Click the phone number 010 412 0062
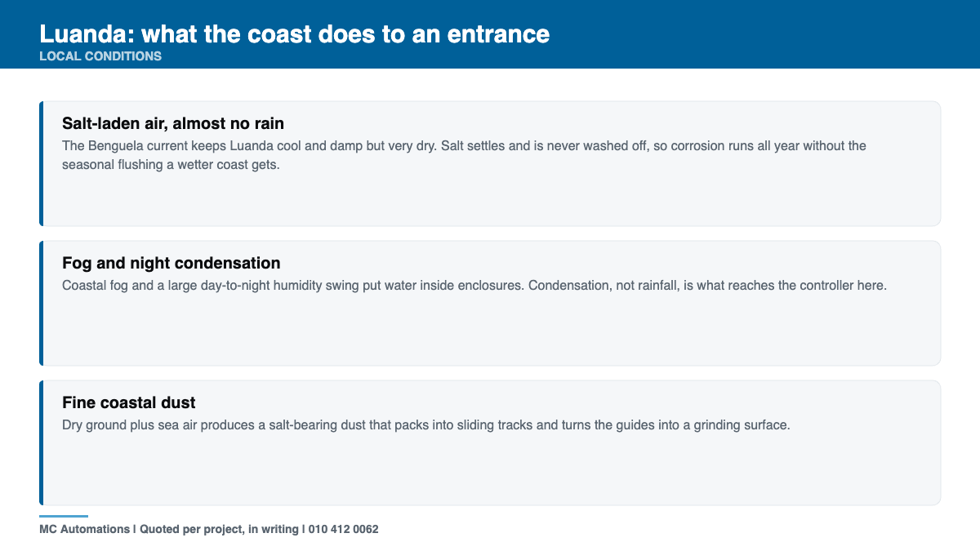Image resolution: width=980 pixels, height=551 pixels. coord(343,529)
